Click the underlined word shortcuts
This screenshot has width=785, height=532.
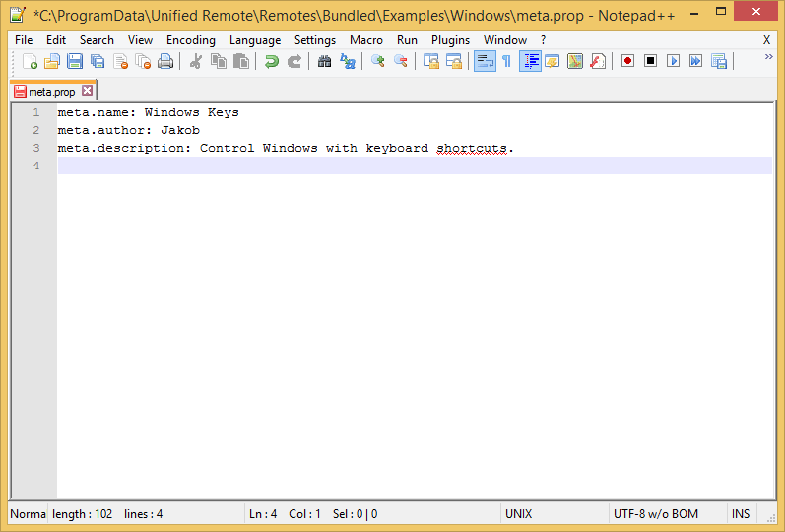[472, 149]
